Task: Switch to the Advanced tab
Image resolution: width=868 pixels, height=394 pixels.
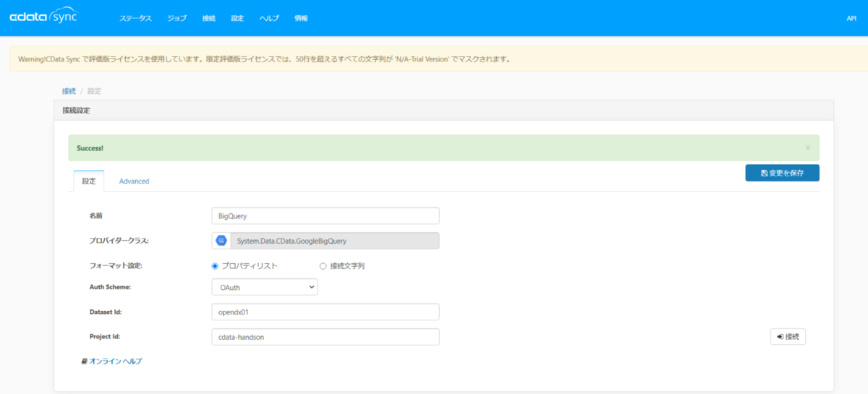Action: pos(134,181)
